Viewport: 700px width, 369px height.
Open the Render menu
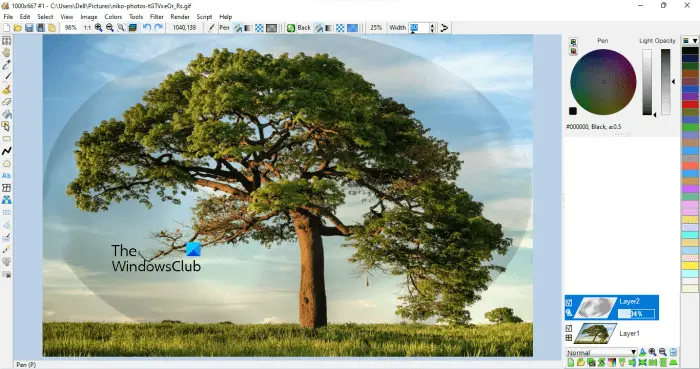click(x=180, y=17)
